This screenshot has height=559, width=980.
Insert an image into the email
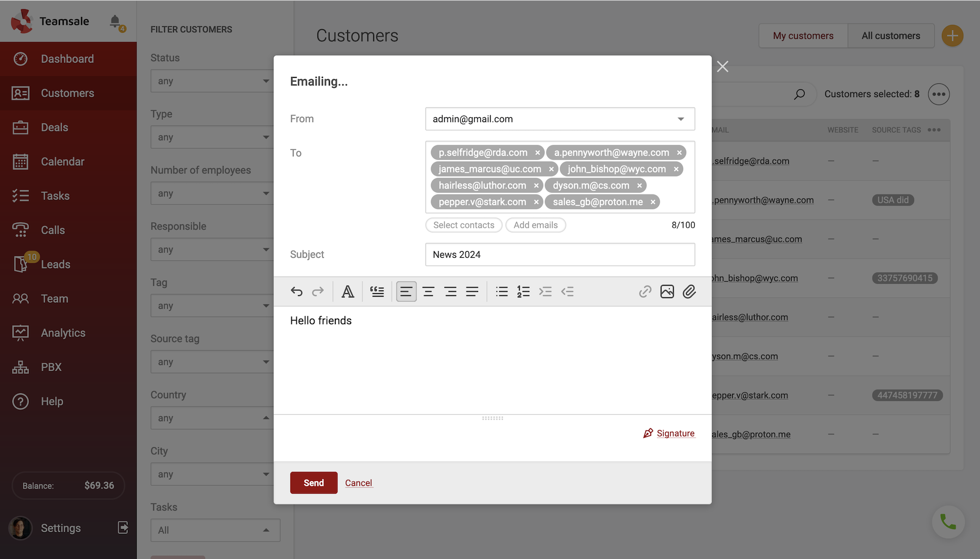667,292
